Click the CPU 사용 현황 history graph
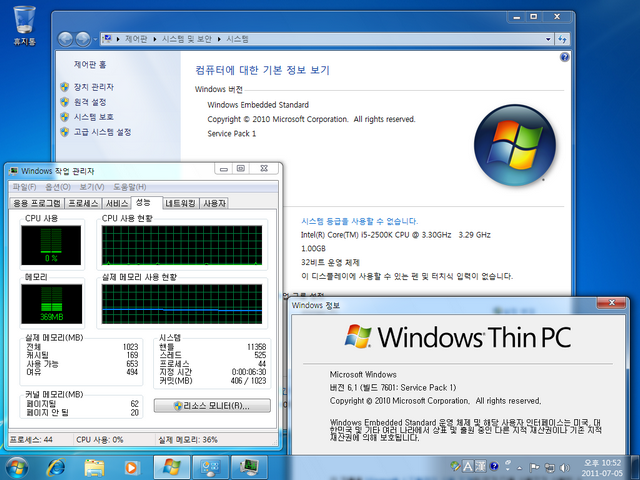The width and height of the screenshot is (640, 480). coord(182,245)
